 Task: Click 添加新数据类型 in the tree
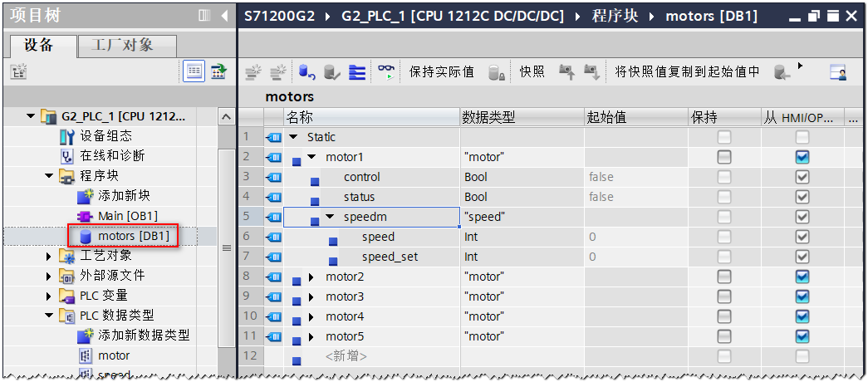144,336
